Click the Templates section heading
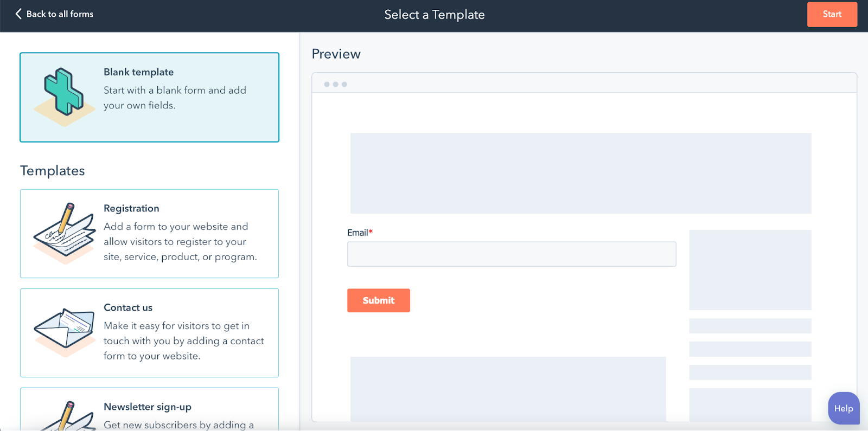 point(53,171)
